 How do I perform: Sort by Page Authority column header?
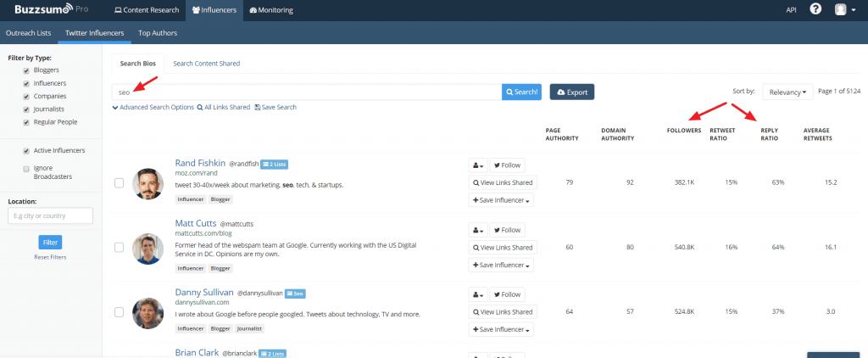(562, 134)
